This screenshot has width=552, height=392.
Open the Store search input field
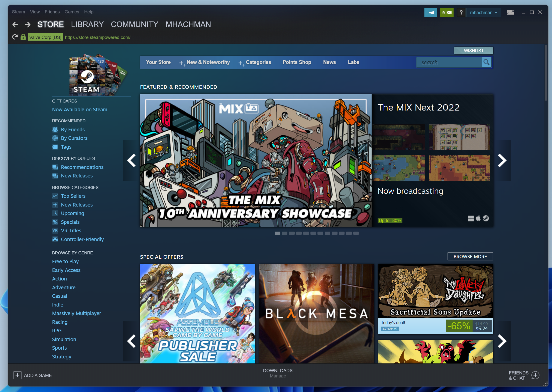click(452, 62)
